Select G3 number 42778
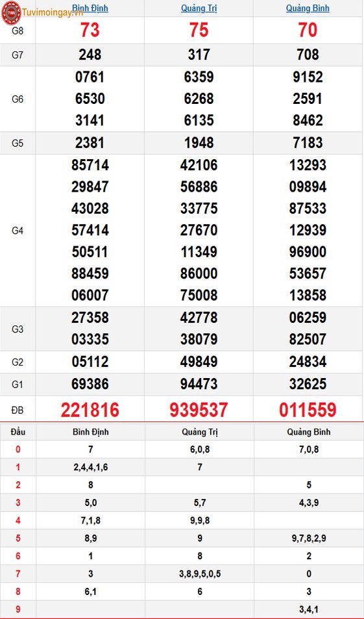This screenshot has height=619, width=364. (x=199, y=318)
